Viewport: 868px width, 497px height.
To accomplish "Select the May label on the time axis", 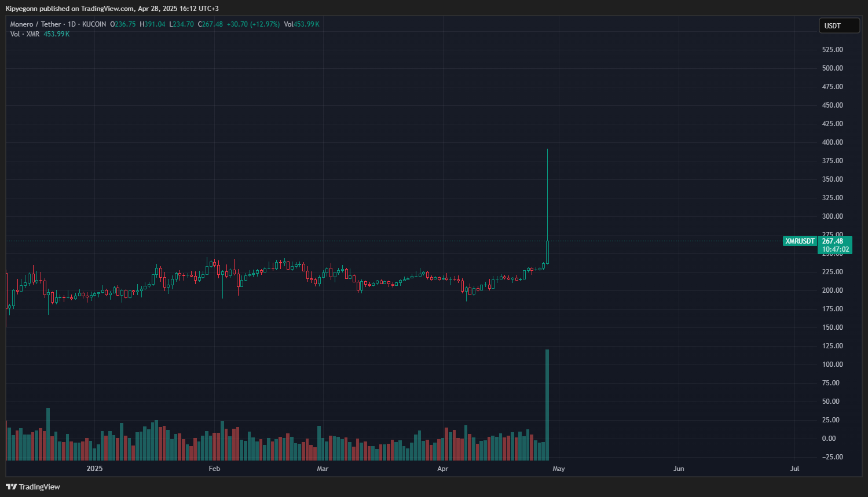I will (x=558, y=469).
